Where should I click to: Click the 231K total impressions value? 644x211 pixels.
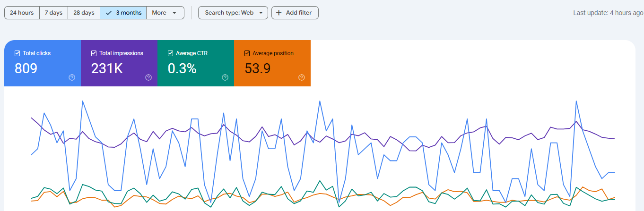107,68
